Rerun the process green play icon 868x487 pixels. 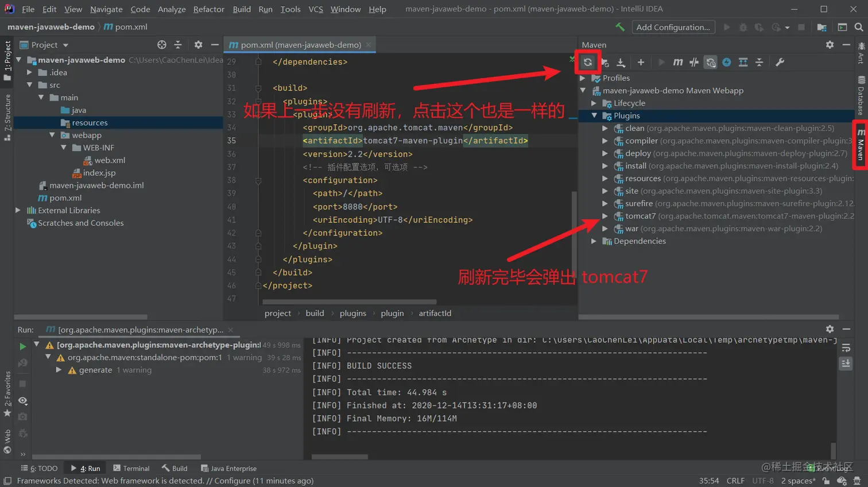click(22, 346)
